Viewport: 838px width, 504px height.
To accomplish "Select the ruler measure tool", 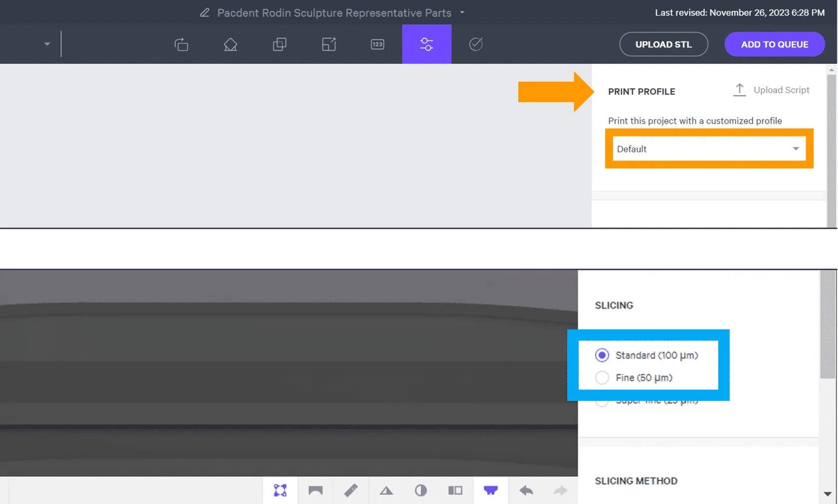I will coord(351,491).
